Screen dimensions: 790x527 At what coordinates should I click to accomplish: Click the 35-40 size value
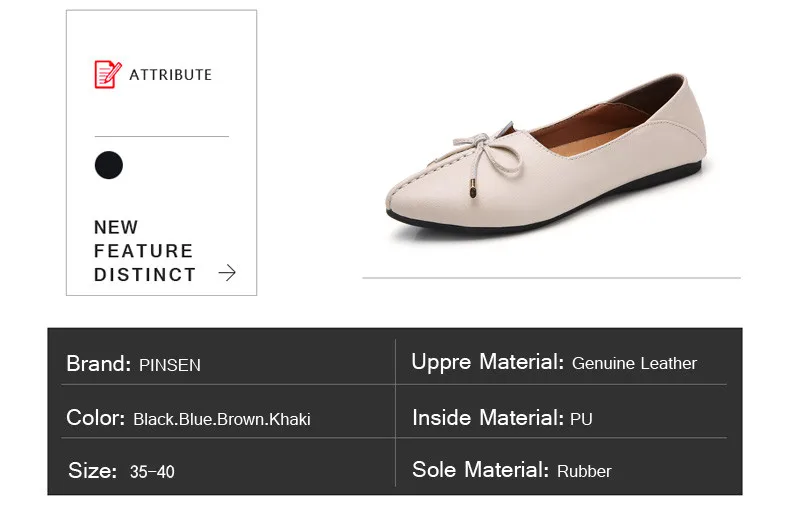(x=152, y=472)
